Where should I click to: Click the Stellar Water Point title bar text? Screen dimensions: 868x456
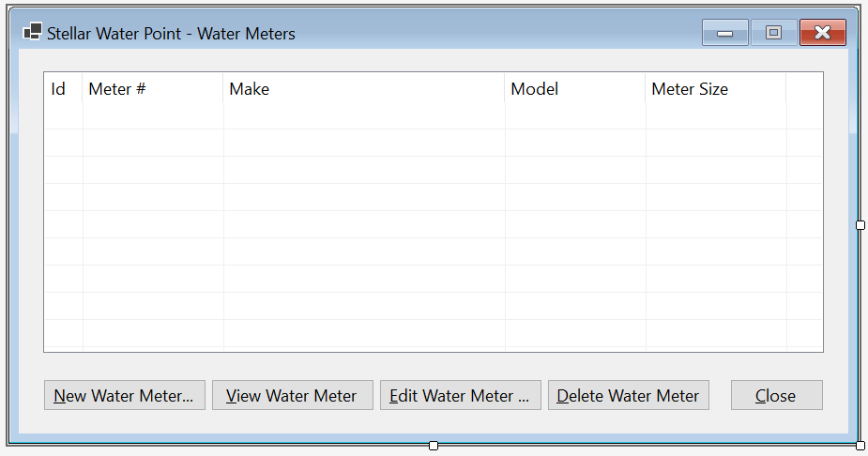171,33
